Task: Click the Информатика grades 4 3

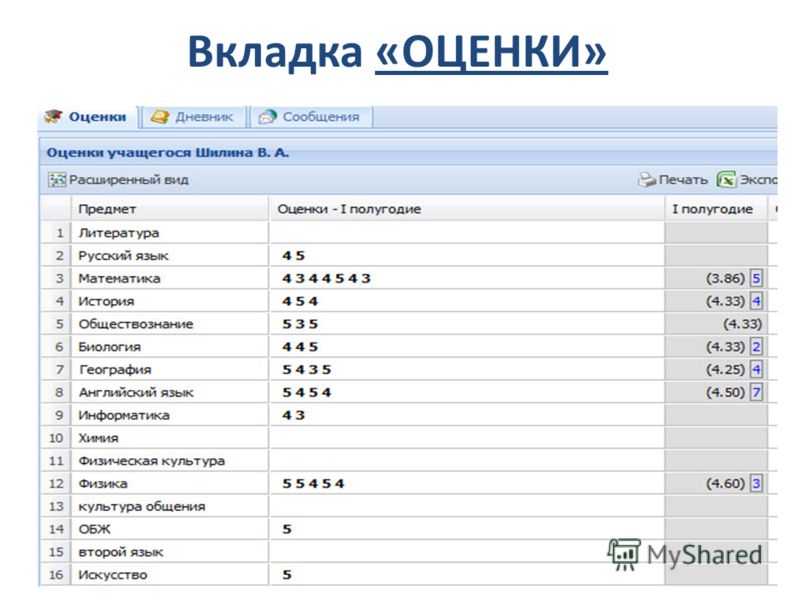Action: pyautogui.click(x=293, y=415)
